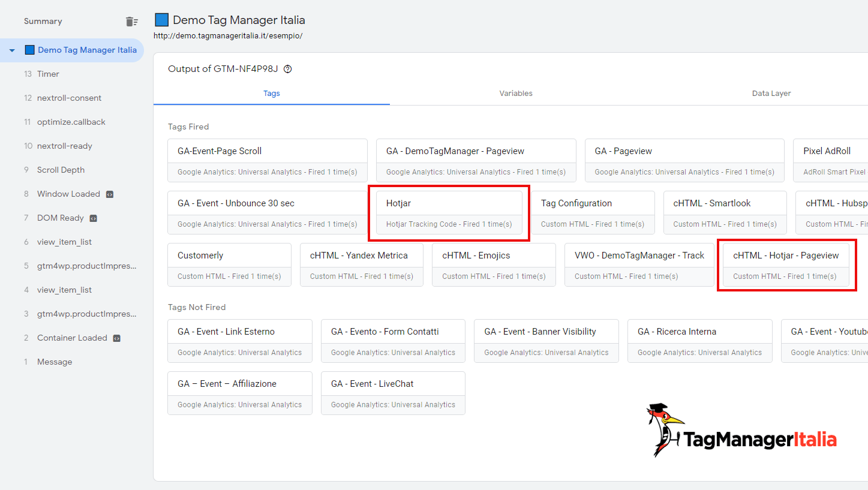The height and width of the screenshot is (490, 868).
Task: Select Demo Tag Manager Italia sidebar entry
Action: coord(72,50)
